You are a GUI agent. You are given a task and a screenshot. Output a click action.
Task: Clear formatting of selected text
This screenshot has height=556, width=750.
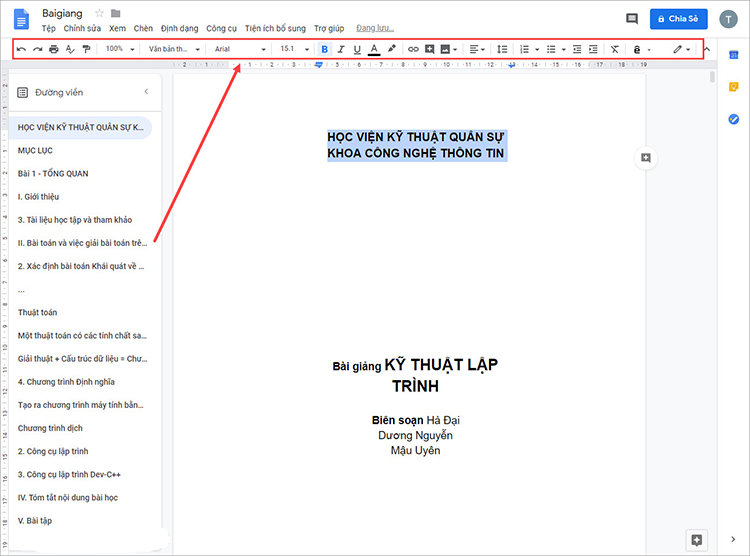coord(615,49)
